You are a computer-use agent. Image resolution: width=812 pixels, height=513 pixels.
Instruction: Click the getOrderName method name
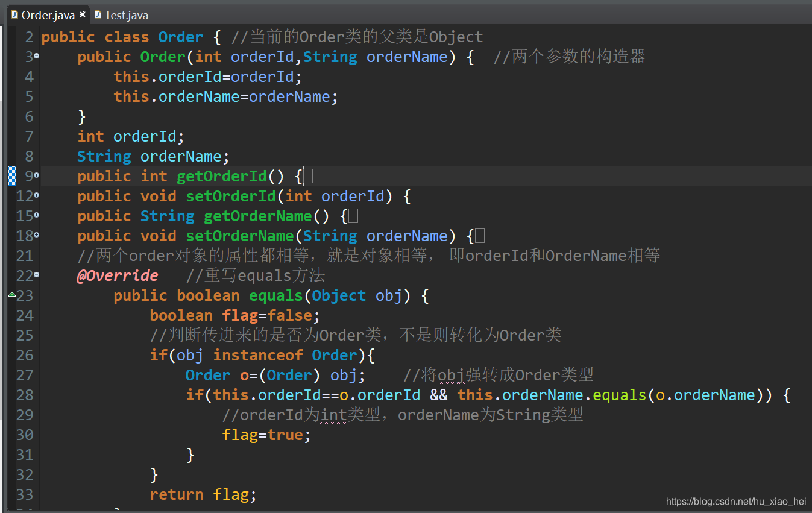coord(257,216)
